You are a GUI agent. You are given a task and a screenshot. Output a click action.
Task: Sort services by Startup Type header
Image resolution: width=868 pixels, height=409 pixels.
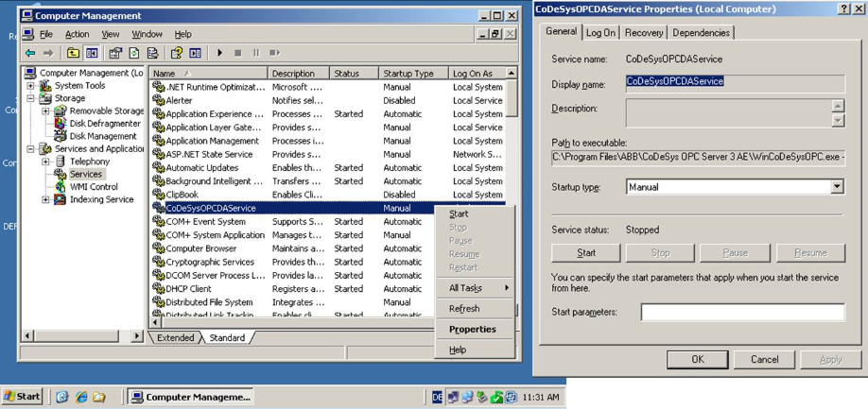coord(414,73)
